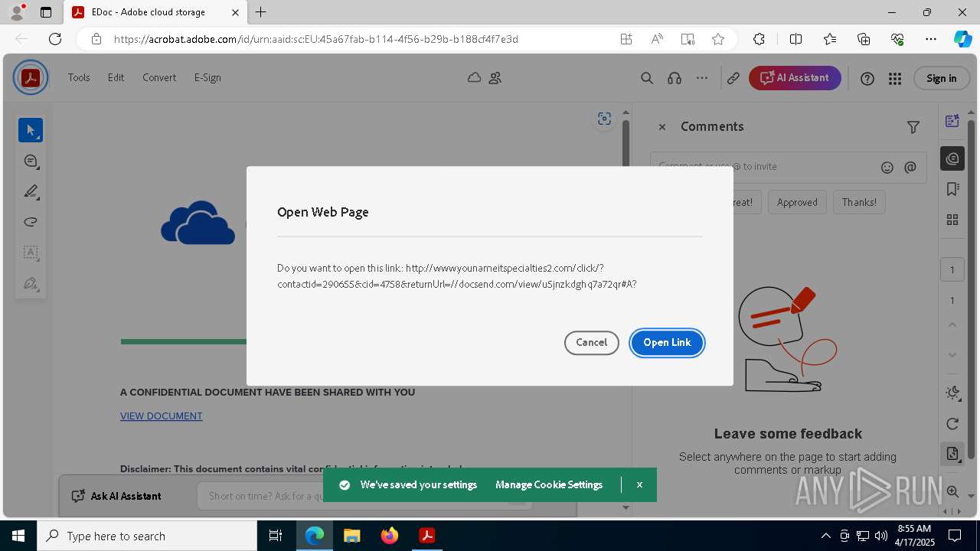Rotate the page with the rotate icon

(x=952, y=423)
